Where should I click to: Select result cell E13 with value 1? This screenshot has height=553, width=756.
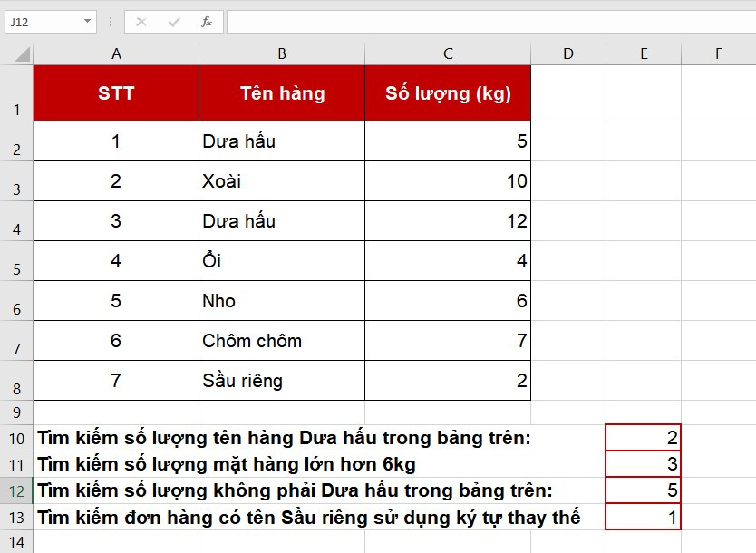[x=644, y=517]
